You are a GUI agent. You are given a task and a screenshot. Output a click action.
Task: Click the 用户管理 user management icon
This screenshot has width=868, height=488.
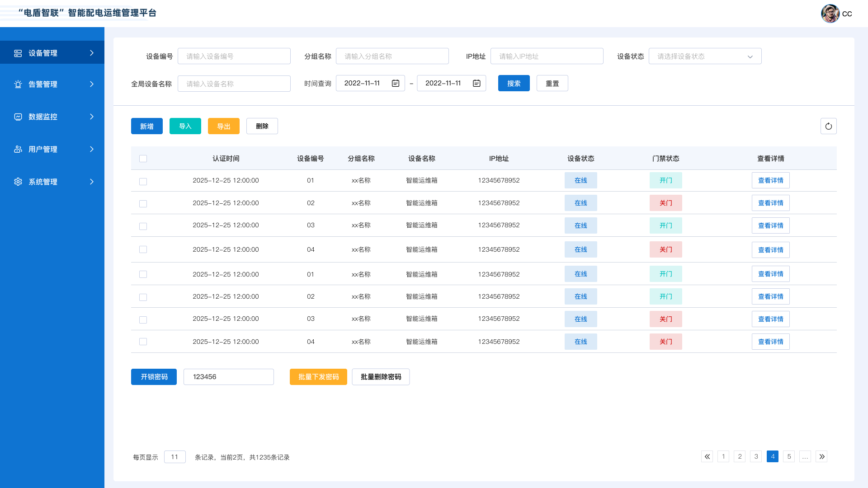tap(18, 149)
